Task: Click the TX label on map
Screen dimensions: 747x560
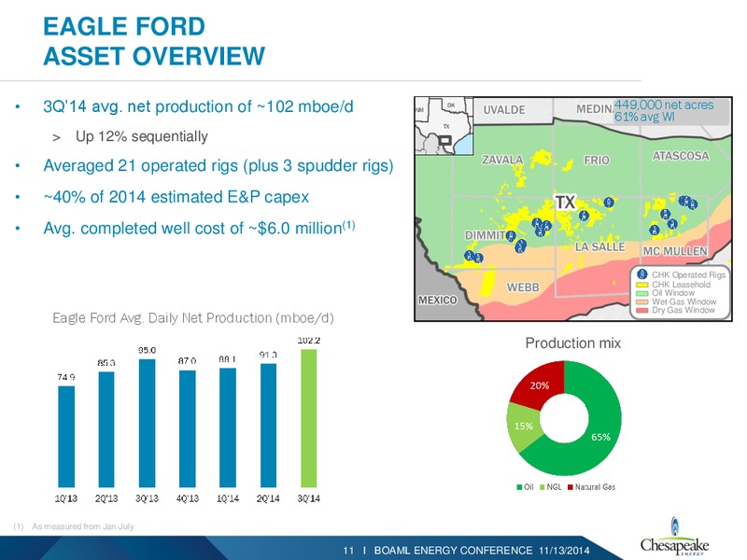Action: click(x=566, y=203)
